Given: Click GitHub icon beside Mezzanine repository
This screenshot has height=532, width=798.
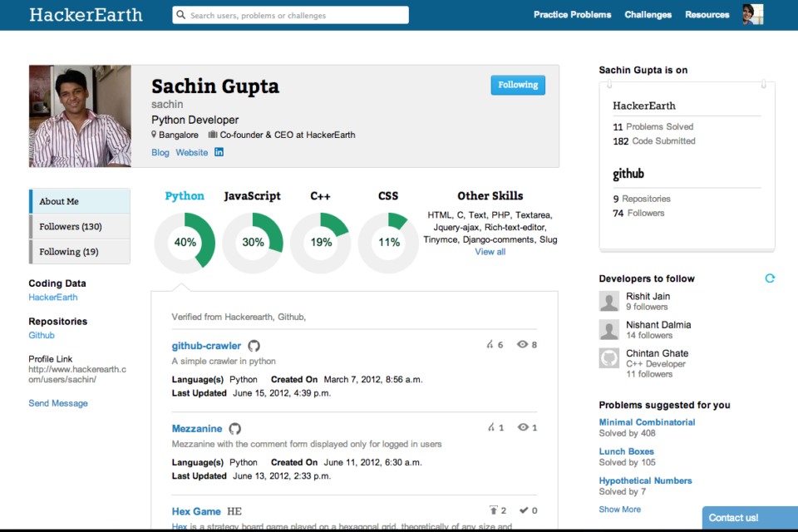Looking at the screenshot, I should (235, 429).
